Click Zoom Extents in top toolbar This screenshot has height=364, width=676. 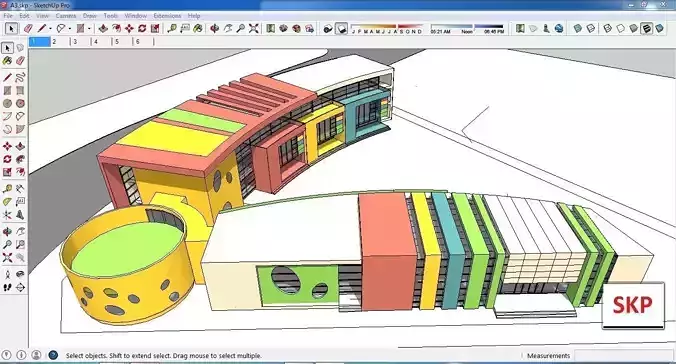[x=254, y=28]
